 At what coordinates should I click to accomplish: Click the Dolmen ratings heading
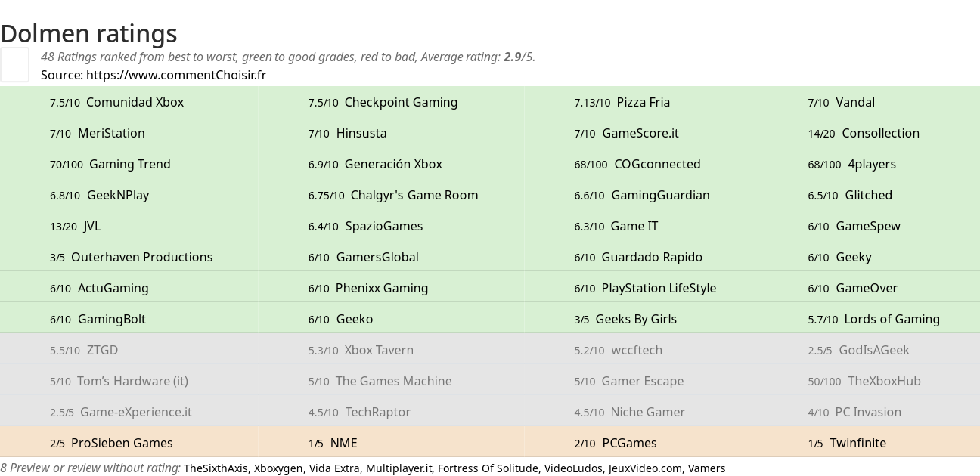(88, 33)
